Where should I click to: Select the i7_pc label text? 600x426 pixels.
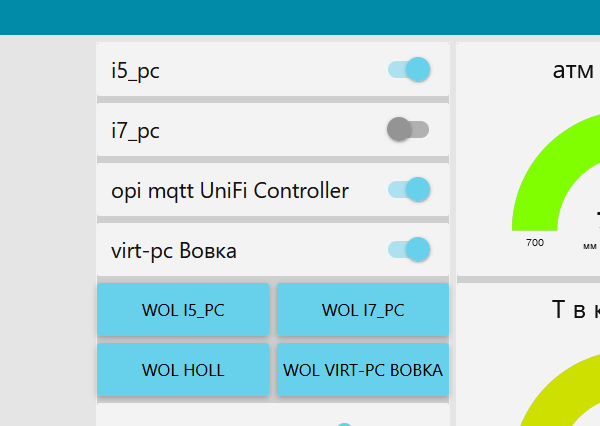135,130
